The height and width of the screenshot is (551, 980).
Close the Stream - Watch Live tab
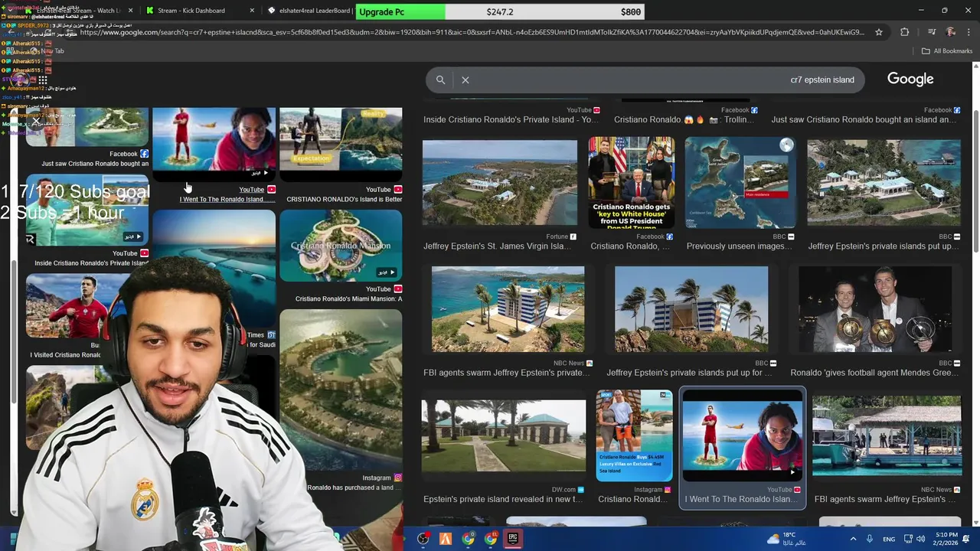(131, 11)
